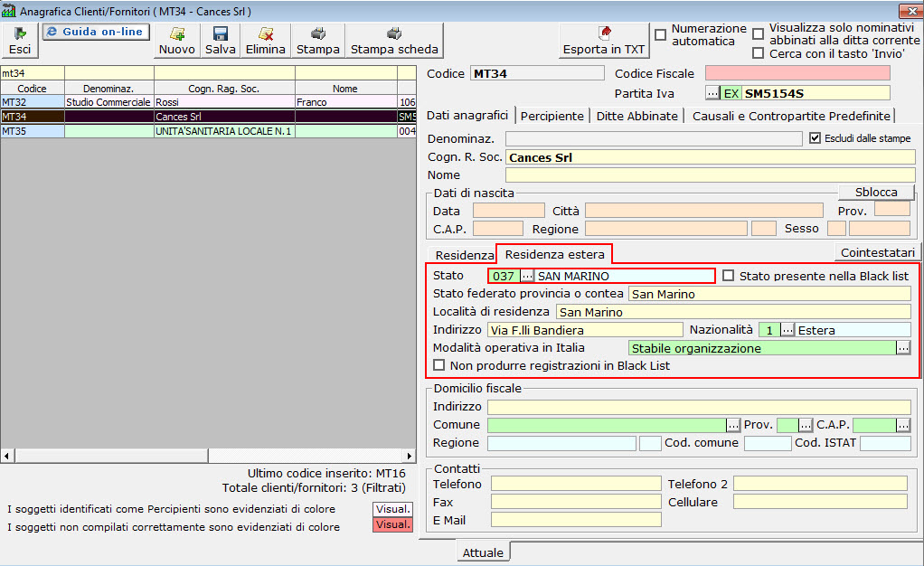Screen dimensions: 924x566
Task: Save the record with Salva
Action: (x=220, y=41)
